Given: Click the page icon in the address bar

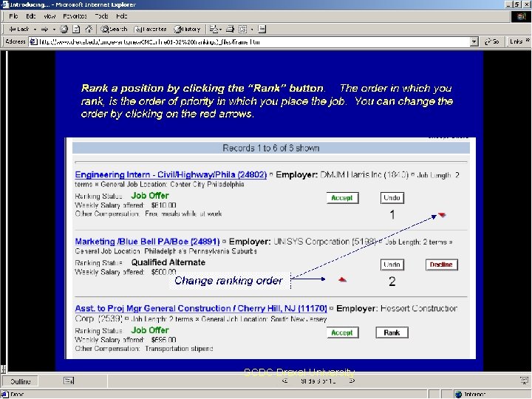Looking at the screenshot, I should [33, 41].
